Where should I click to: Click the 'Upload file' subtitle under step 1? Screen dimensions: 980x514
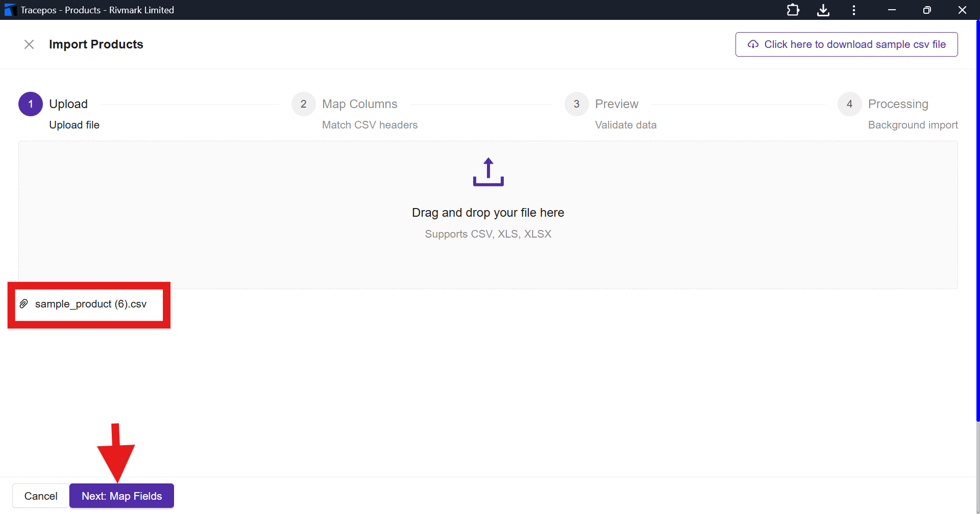click(75, 125)
